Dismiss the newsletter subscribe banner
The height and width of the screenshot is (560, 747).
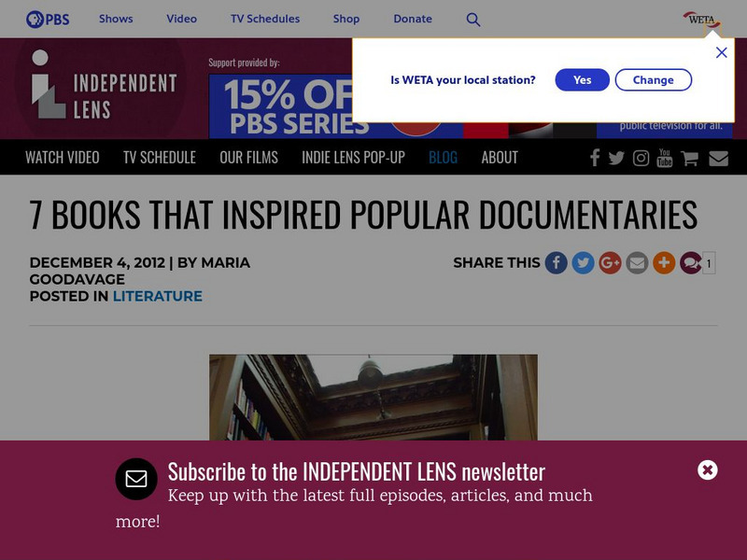tap(708, 470)
